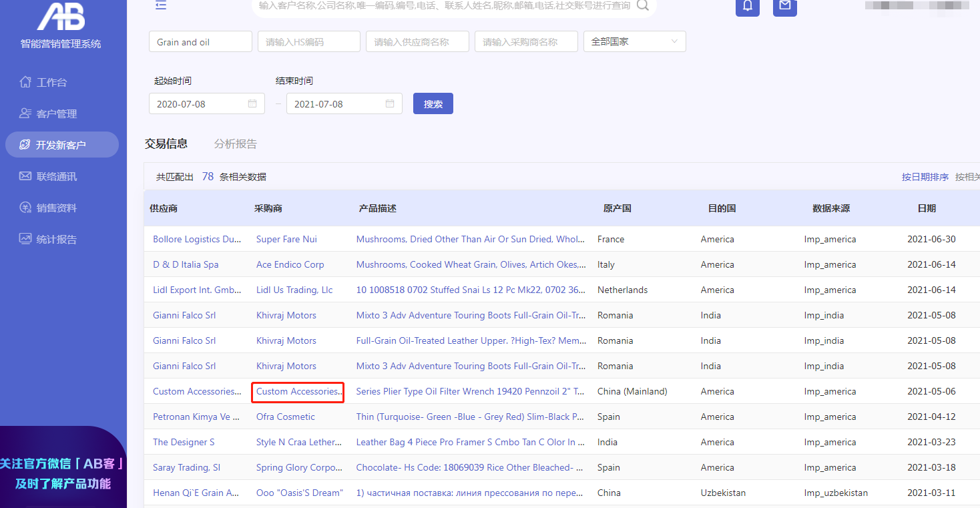Open supplier Lidl Export Int. Gmb...
The height and width of the screenshot is (508, 980).
pyautogui.click(x=197, y=290)
